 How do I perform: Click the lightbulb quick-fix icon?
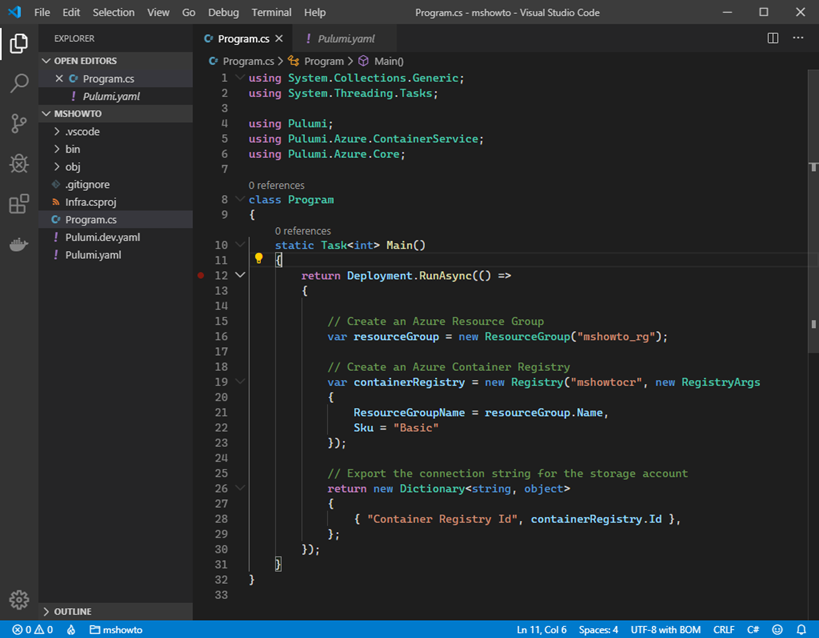tap(258, 259)
